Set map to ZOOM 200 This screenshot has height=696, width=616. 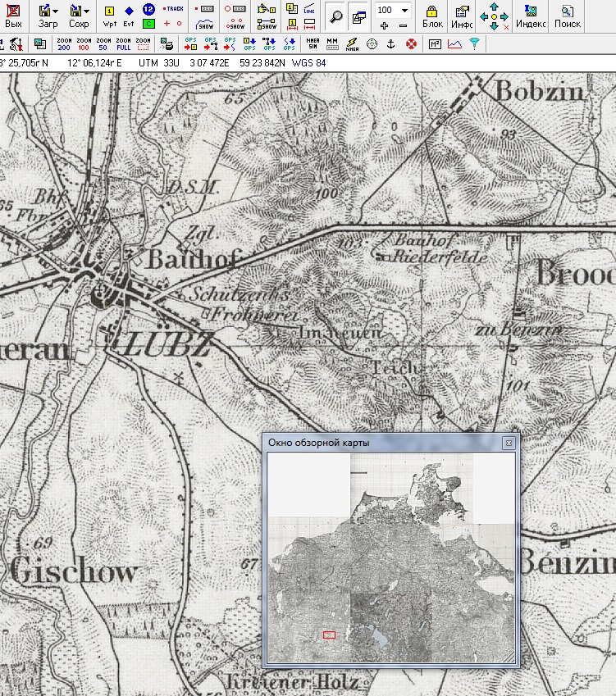point(64,43)
